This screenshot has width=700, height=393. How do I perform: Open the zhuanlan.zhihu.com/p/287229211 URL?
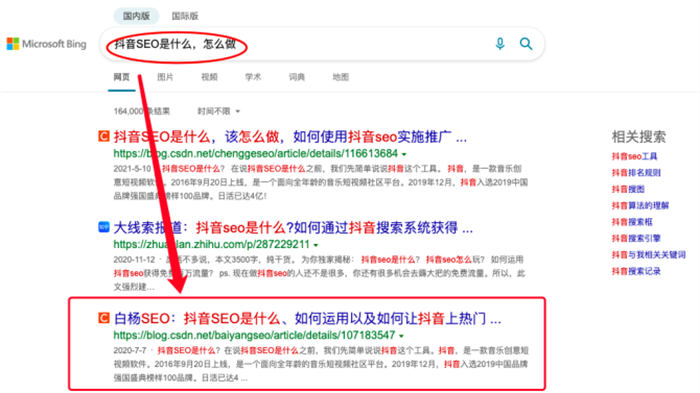[x=212, y=244]
